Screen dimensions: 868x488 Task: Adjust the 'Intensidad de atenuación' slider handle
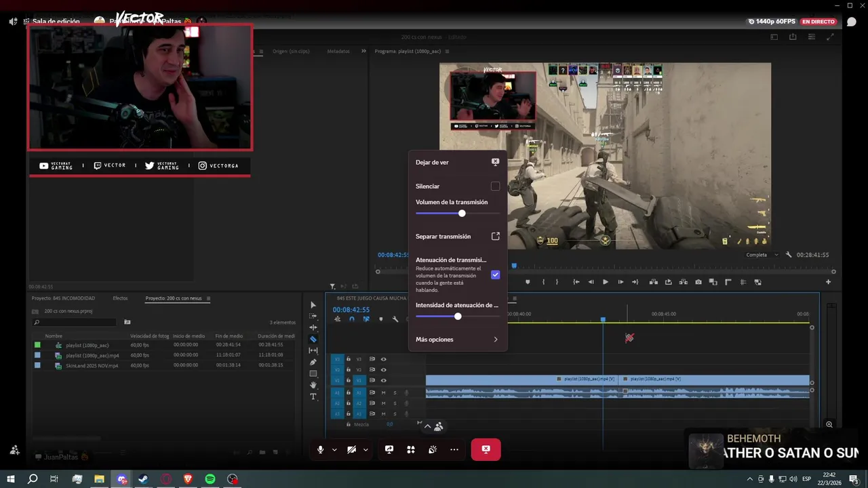tap(458, 317)
